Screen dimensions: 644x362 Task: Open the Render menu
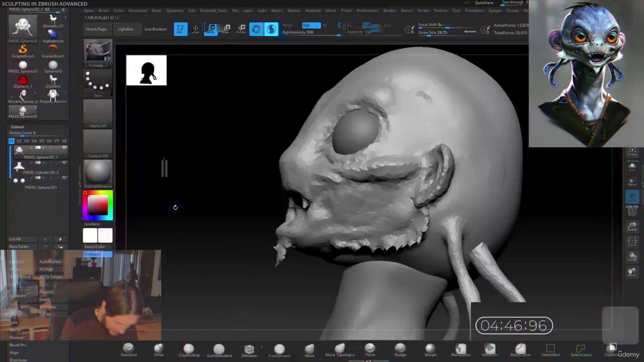click(389, 11)
